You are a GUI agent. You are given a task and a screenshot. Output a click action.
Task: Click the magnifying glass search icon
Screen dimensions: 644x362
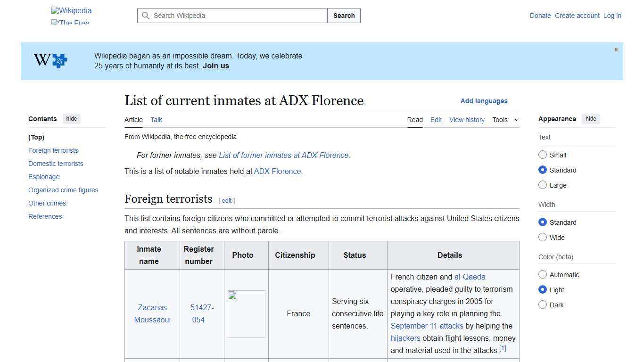coord(146,16)
